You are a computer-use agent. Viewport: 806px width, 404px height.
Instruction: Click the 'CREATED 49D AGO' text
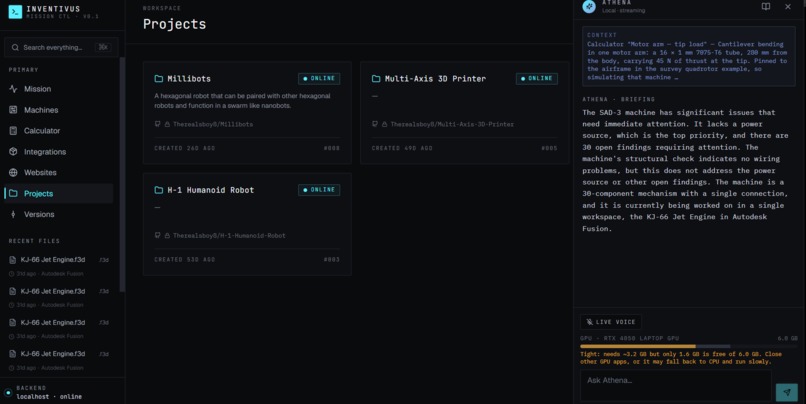click(x=402, y=148)
